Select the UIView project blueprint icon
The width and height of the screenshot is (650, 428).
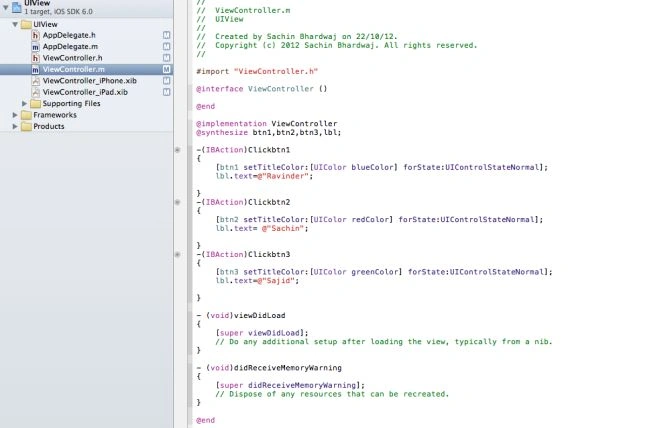17,7
